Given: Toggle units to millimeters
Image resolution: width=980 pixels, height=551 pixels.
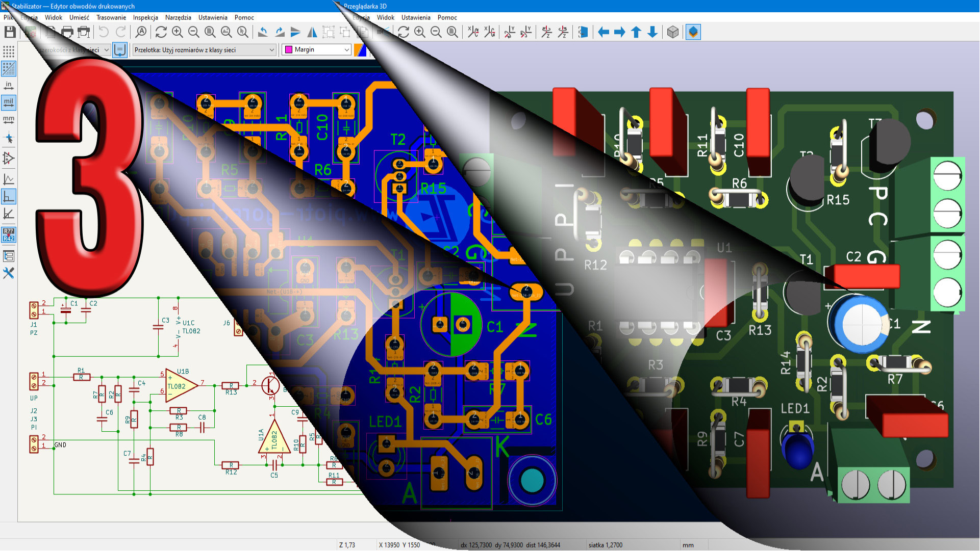Looking at the screenshot, I should (x=9, y=120).
